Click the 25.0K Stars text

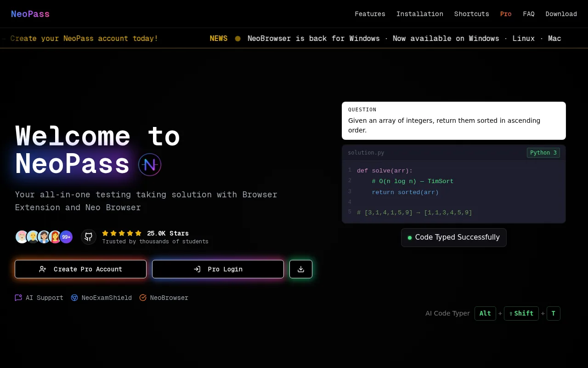[x=168, y=233]
